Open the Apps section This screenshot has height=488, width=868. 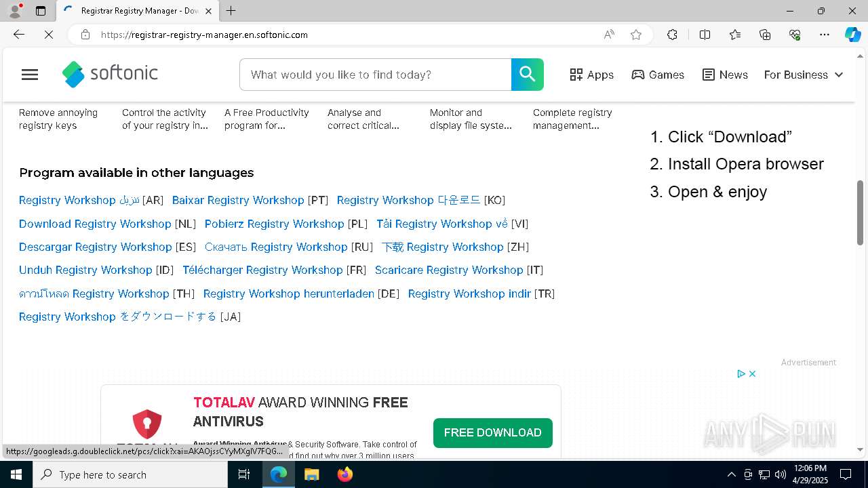[x=592, y=75]
